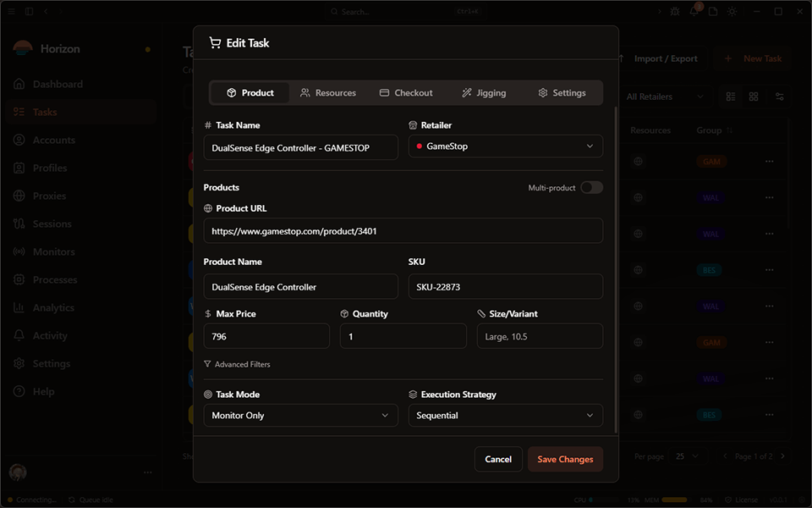Switch to the Product tab
This screenshot has height=508, width=812.
(x=250, y=93)
